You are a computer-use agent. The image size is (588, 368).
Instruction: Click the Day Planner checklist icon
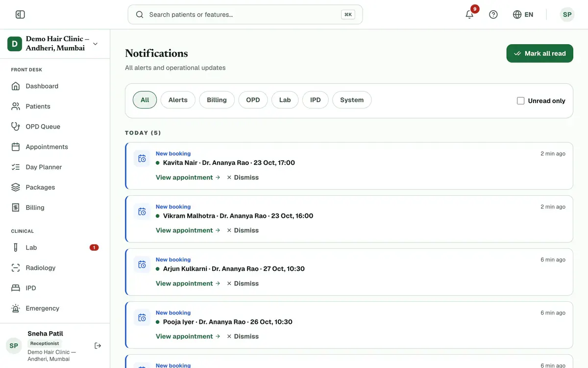[x=16, y=167]
